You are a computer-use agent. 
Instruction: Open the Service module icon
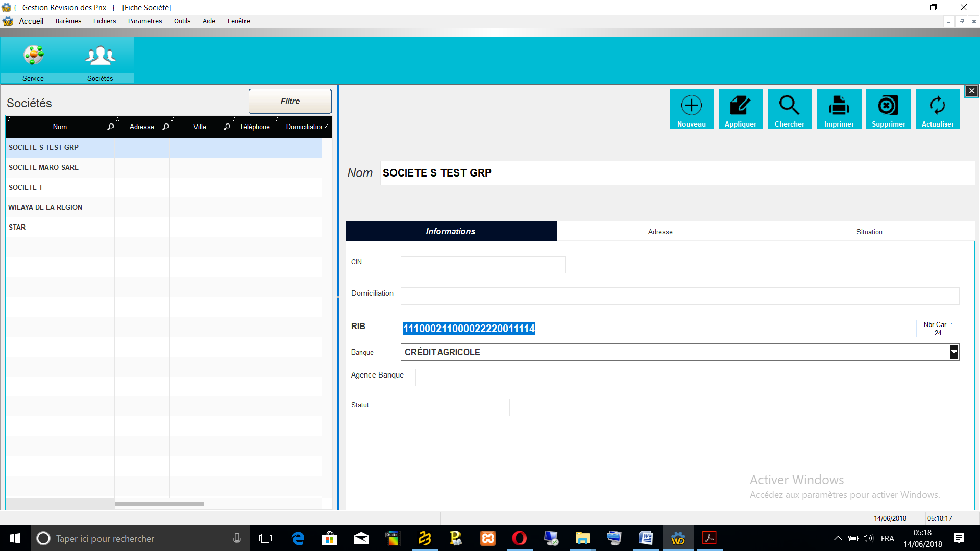33,59
